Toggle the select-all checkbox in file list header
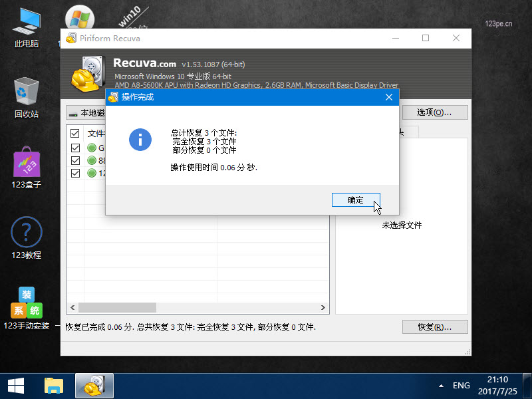532x399 pixels. [75, 133]
